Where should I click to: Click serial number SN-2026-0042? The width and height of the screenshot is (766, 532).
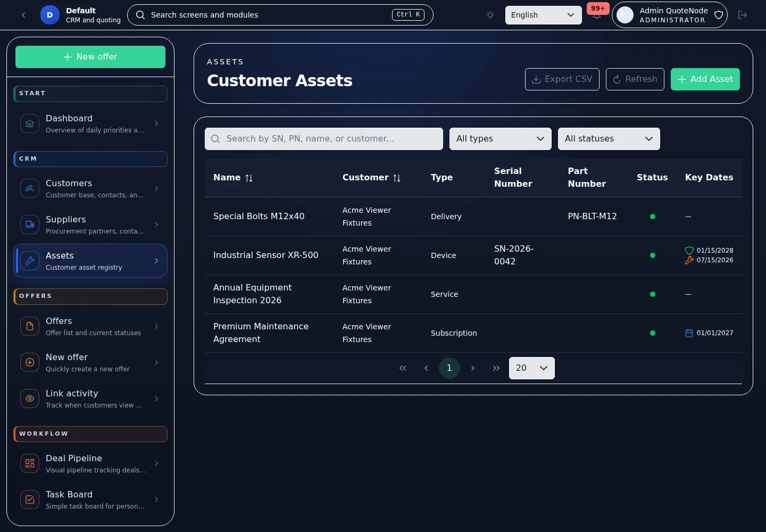tap(514, 255)
